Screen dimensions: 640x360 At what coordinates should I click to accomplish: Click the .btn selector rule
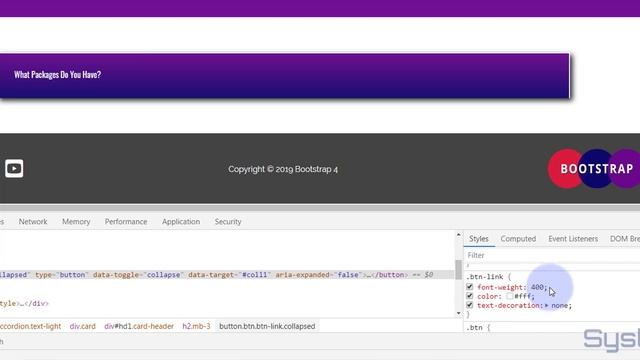click(474, 327)
